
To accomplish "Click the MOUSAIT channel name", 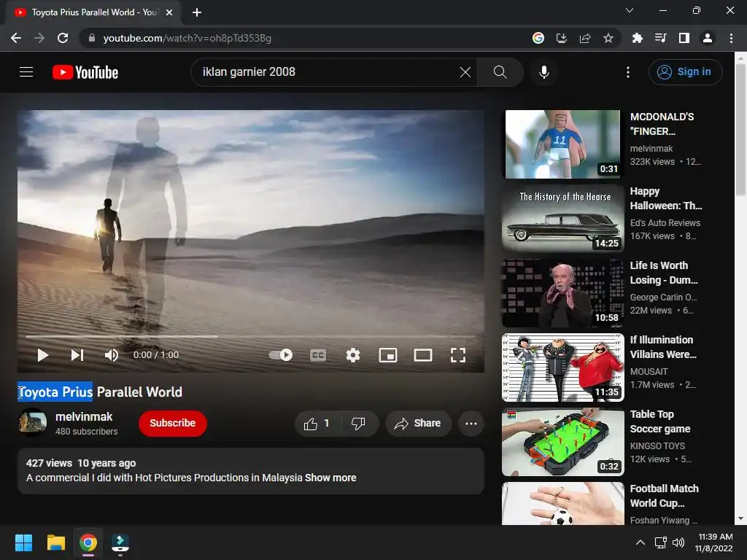I will point(649,371).
